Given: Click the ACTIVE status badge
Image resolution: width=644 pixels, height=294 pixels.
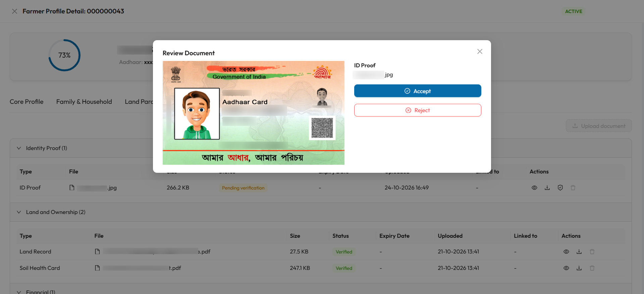Looking at the screenshot, I should pos(574,11).
